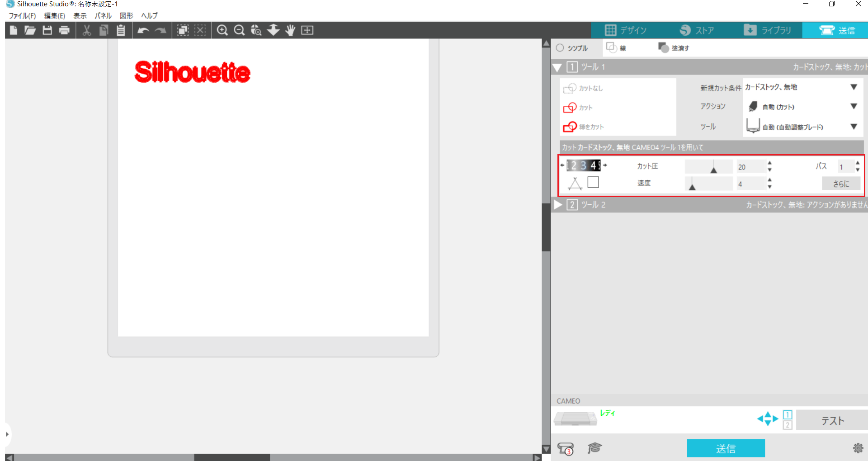
Task: Open a file using the folder icon
Action: pyautogui.click(x=30, y=30)
